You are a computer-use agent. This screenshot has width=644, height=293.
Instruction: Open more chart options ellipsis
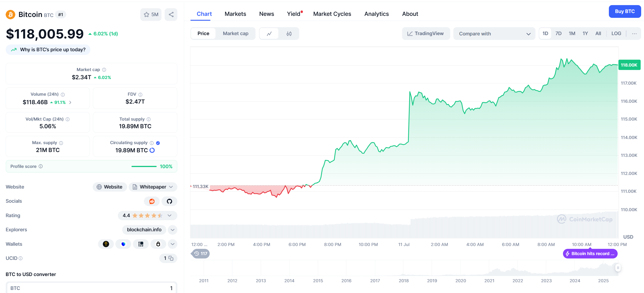pos(634,33)
